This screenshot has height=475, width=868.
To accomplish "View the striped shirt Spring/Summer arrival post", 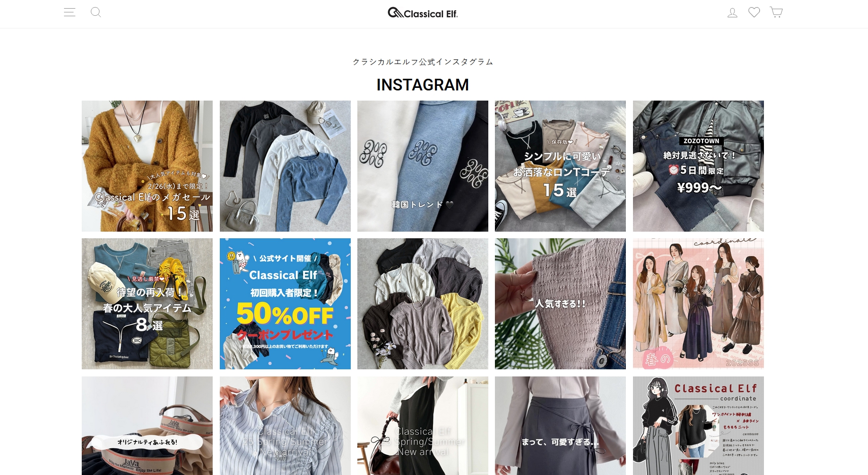I will click(x=285, y=426).
